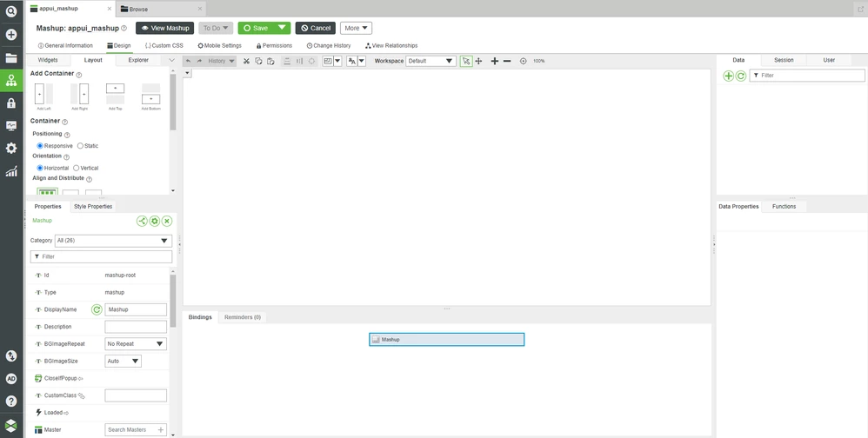Click the redo arrow in the design toolbar
Screen dimensions: 868x438
(199, 61)
